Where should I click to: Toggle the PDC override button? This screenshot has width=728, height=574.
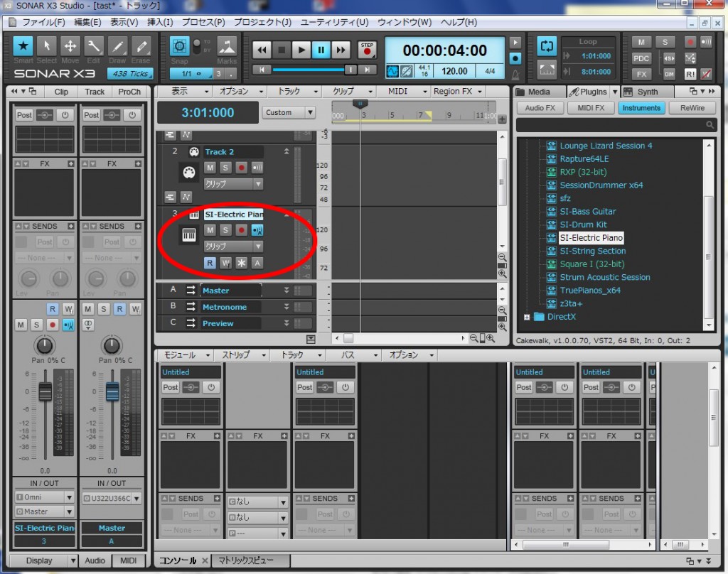click(641, 58)
